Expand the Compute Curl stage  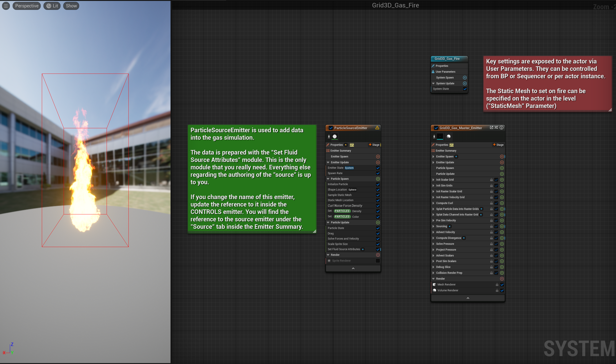[x=433, y=203]
